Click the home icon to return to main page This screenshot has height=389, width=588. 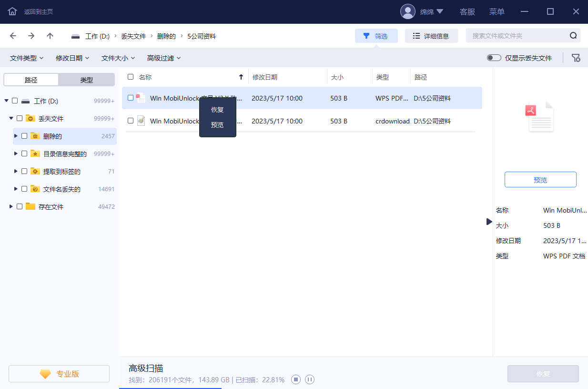click(12, 11)
